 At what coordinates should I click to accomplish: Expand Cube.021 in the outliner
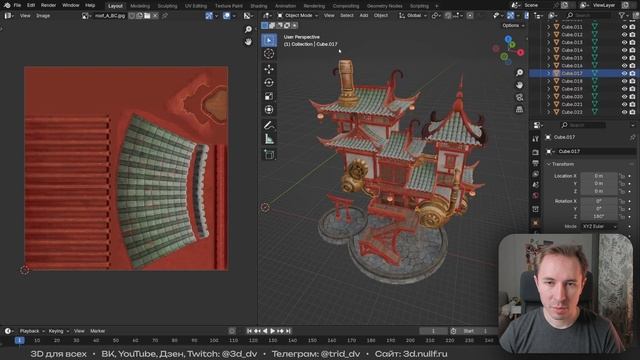point(549,104)
